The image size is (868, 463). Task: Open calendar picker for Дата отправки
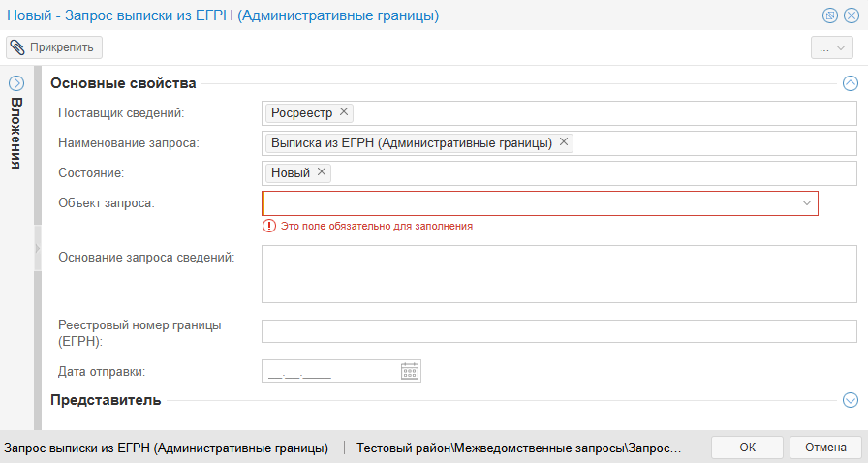(x=409, y=371)
